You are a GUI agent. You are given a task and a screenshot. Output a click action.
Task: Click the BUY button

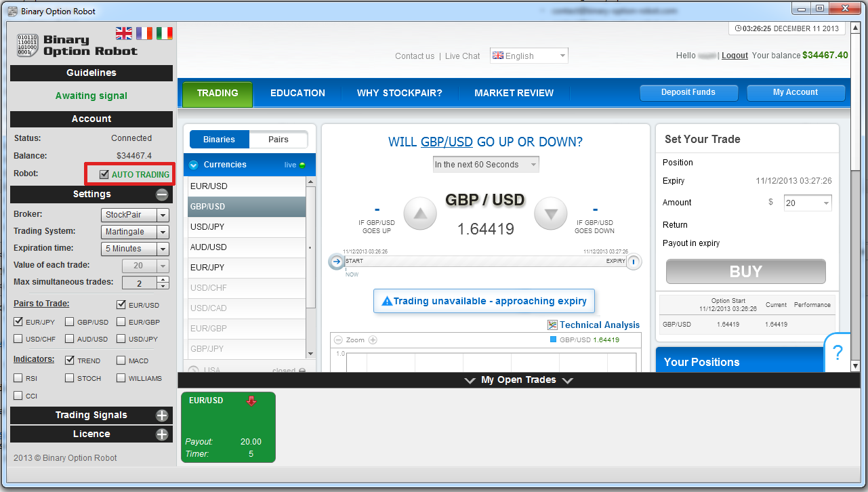pos(746,272)
